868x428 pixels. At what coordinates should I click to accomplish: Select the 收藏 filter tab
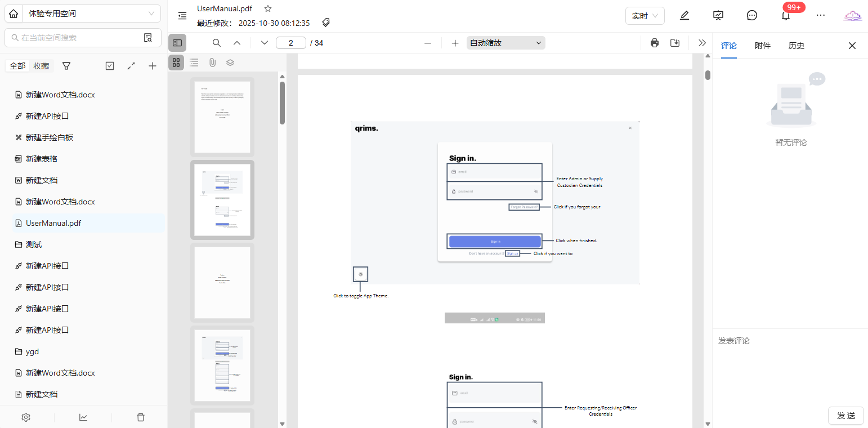[x=41, y=66]
